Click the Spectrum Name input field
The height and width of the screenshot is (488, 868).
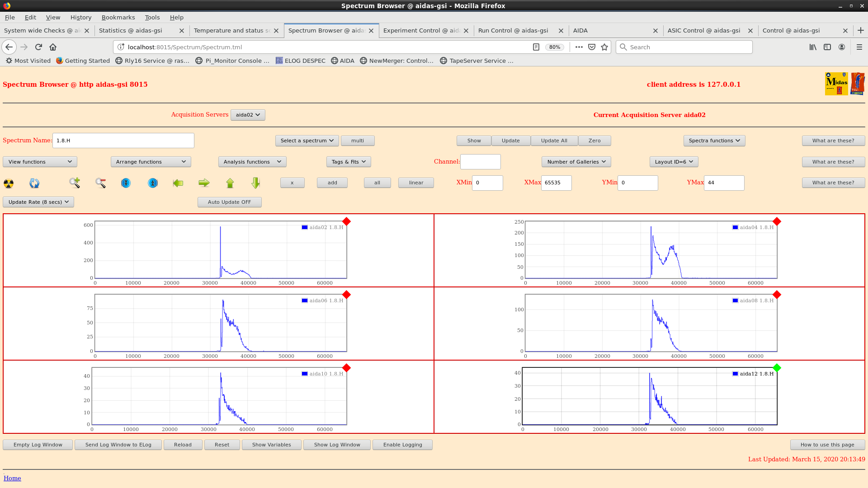coord(123,141)
